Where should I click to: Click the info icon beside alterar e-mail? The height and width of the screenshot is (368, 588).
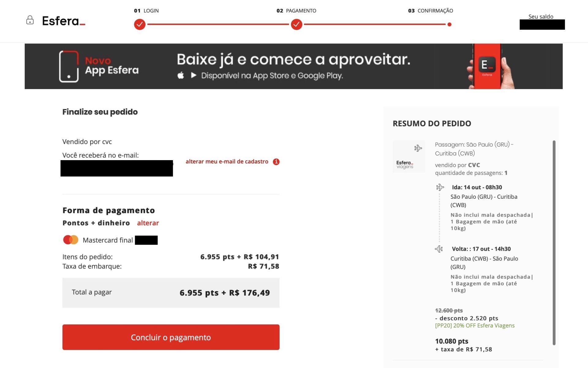(x=276, y=162)
